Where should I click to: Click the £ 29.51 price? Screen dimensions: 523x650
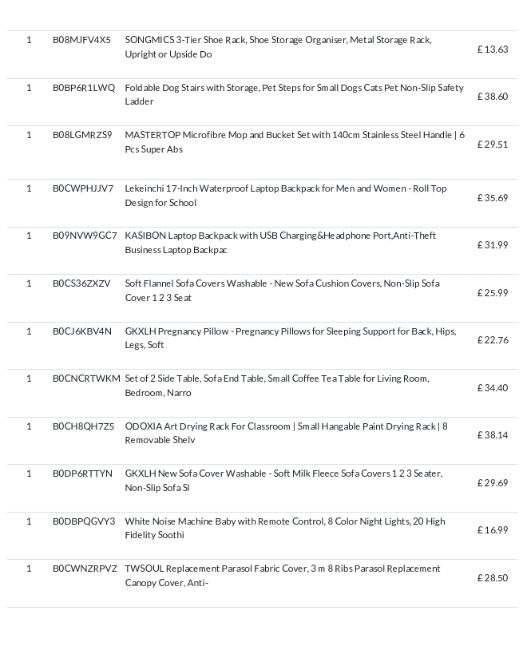click(492, 144)
